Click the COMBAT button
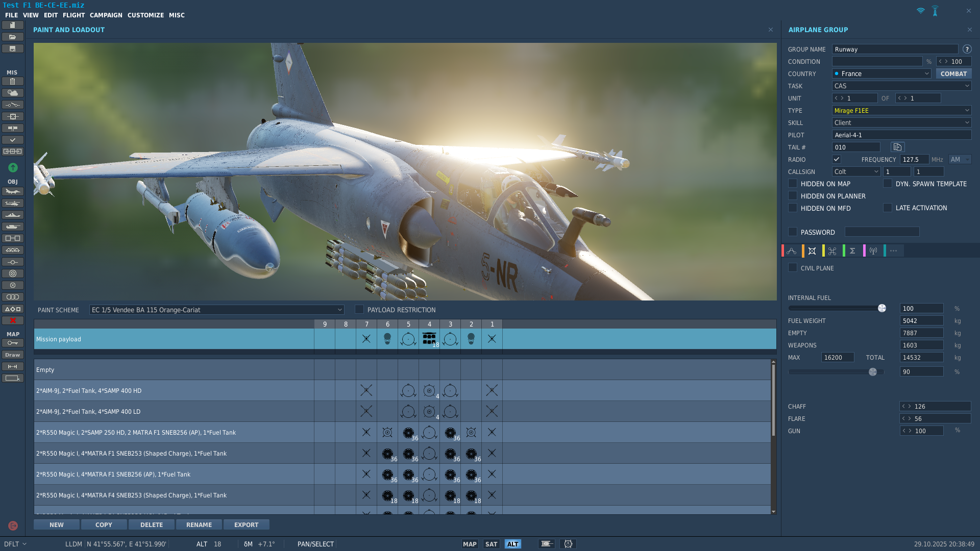 953,74
